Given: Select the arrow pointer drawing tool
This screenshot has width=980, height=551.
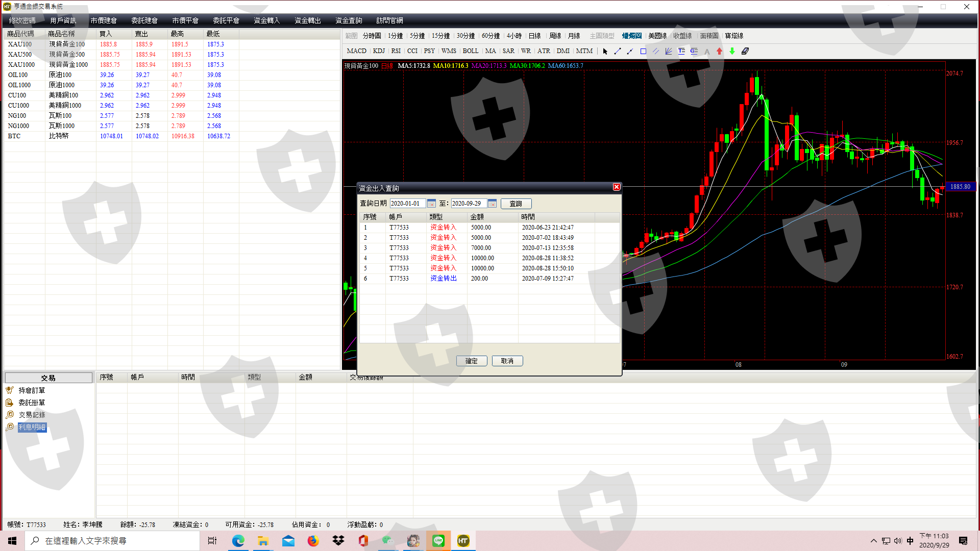Looking at the screenshot, I should coord(605,51).
